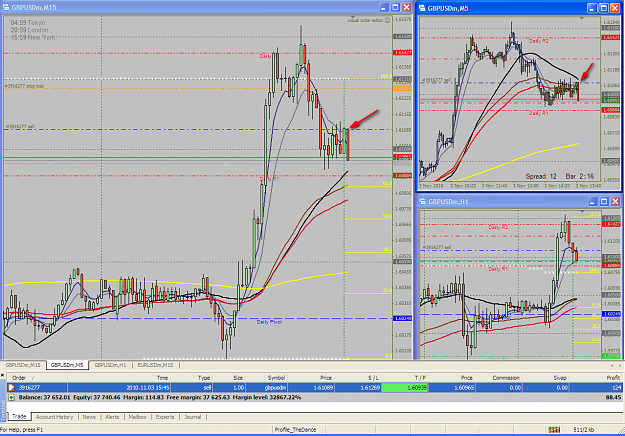
Task: Maximize the GBPUSDm,H1 chart window
Action: (604, 202)
